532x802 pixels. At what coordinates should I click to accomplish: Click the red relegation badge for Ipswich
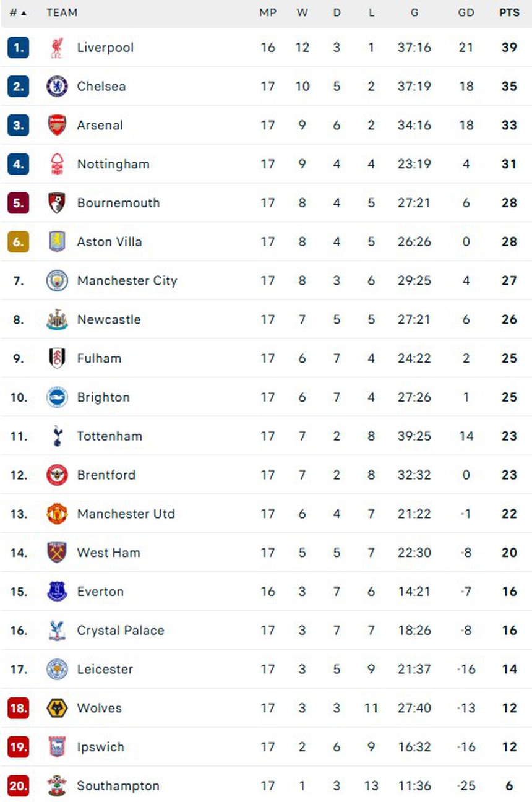[x=18, y=747]
